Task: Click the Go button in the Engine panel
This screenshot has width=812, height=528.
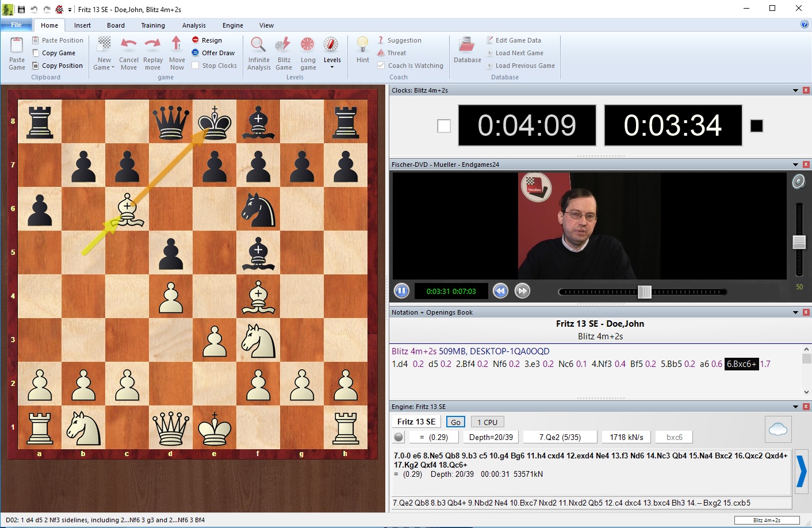Action: [x=455, y=422]
